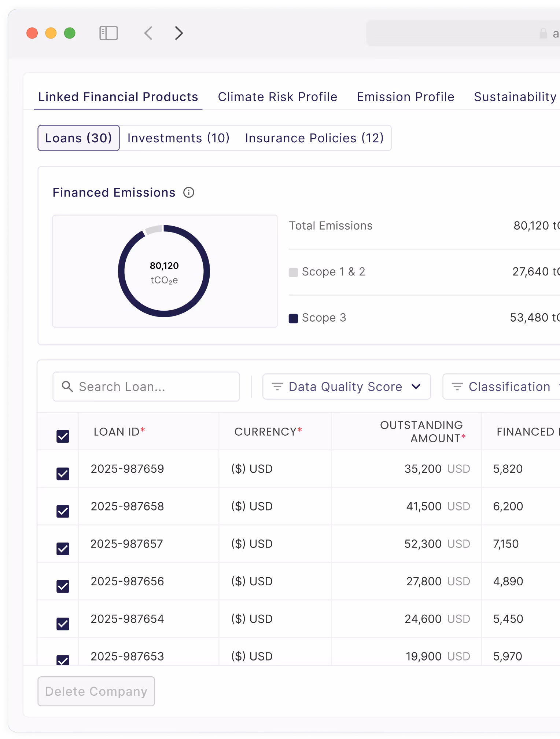Go back with the left chevron
This screenshot has height=739, width=560.
[x=148, y=33]
